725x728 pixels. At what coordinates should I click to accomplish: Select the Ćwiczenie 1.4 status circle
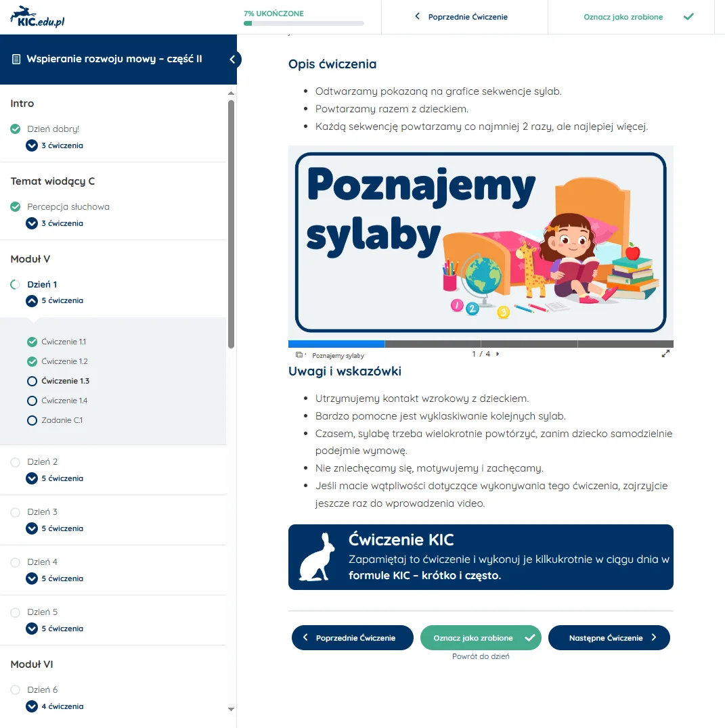pyautogui.click(x=32, y=401)
